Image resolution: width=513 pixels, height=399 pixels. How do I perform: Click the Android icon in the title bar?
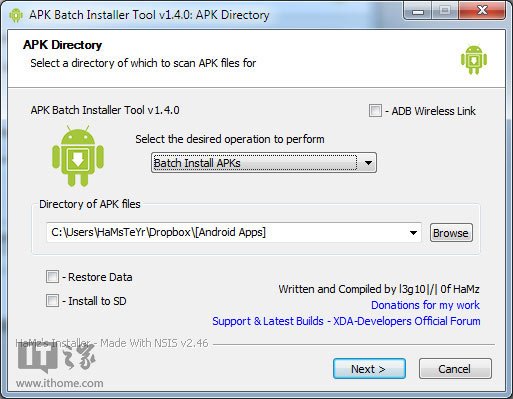pyautogui.click(x=16, y=15)
